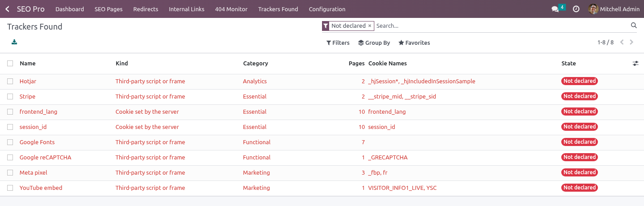
Task: Check the Hotjar row checkbox
Action: (x=10, y=82)
